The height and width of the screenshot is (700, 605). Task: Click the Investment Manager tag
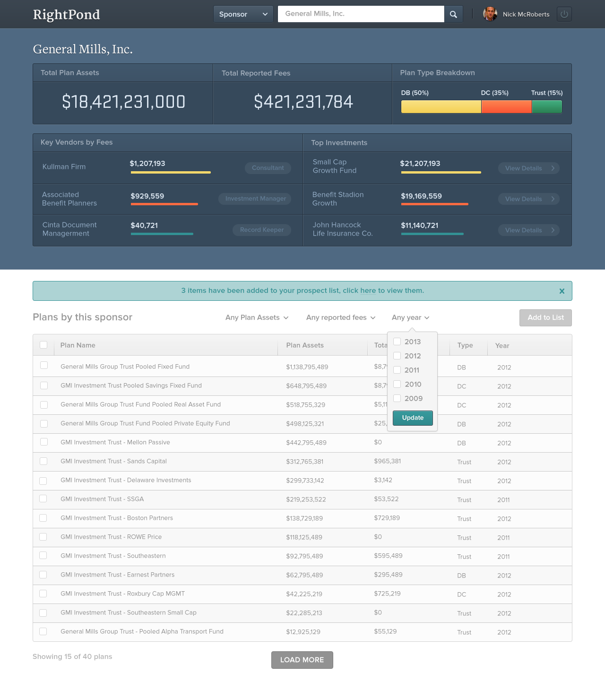tap(255, 199)
